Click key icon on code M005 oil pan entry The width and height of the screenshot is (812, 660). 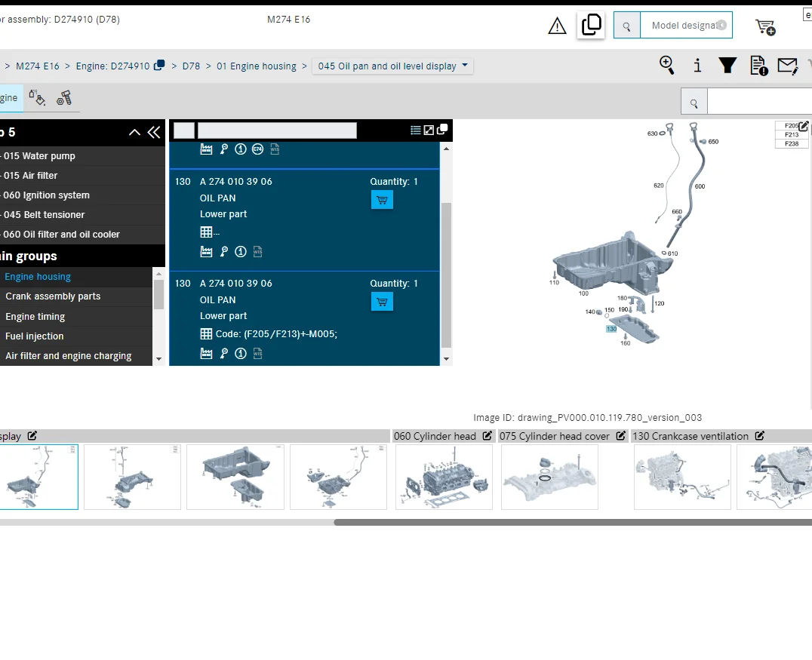click(223, 354)
